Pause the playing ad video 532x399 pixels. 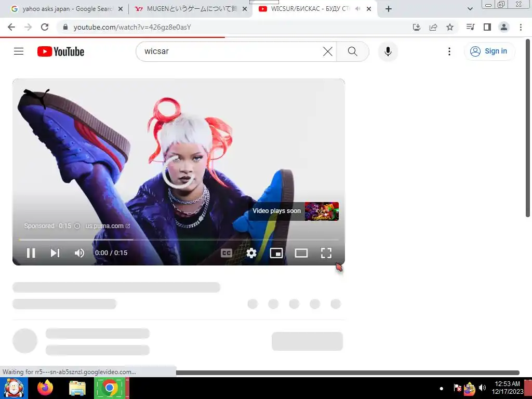click(31, 253)
